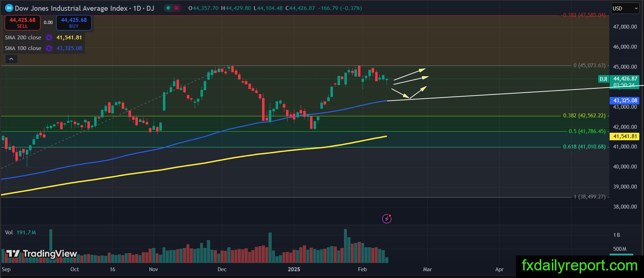Screen dimensions: 644x278
Task: Click the Mar label on the time axis
Action: point(427,269)
